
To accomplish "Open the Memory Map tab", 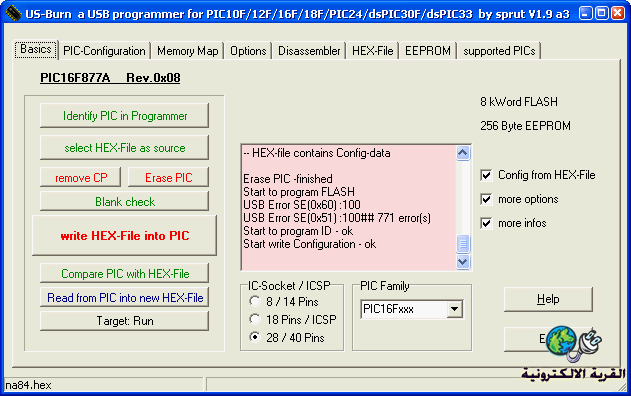I will [188, 51].
